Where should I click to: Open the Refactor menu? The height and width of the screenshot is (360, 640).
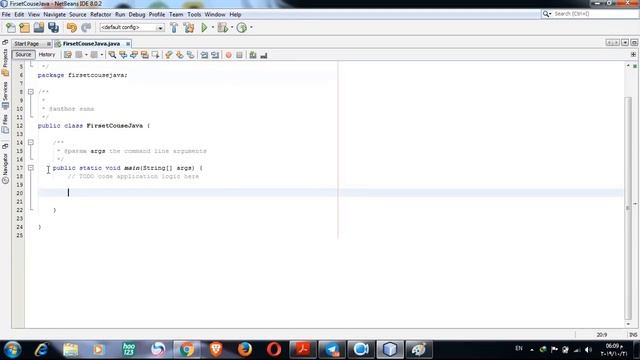(x=100, y=14)
